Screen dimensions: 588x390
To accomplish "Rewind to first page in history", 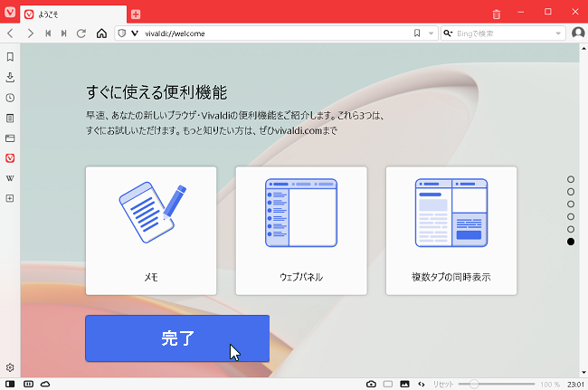I will click(48, 33).
